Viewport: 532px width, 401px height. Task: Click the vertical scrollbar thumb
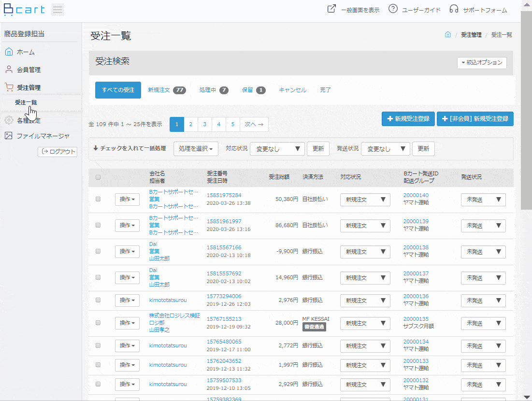526,110
